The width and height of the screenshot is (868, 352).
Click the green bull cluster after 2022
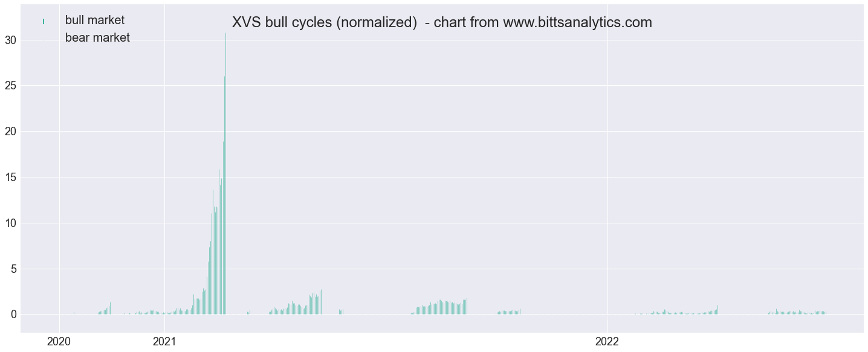(x=797, y=312)
